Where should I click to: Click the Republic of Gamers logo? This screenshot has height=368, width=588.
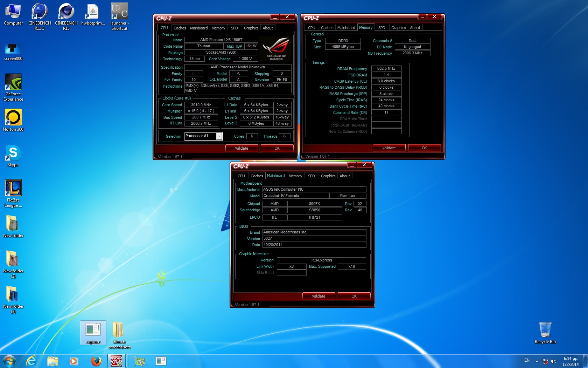pos(276,48)
